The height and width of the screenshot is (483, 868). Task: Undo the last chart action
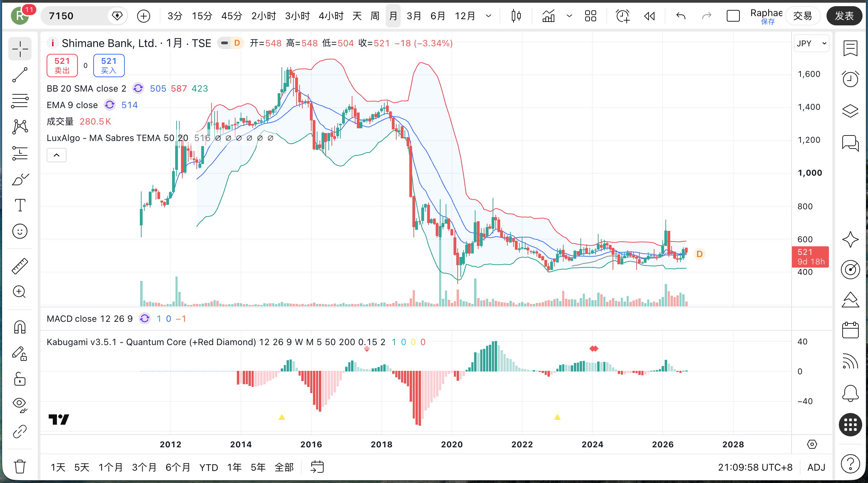point(681,16)
